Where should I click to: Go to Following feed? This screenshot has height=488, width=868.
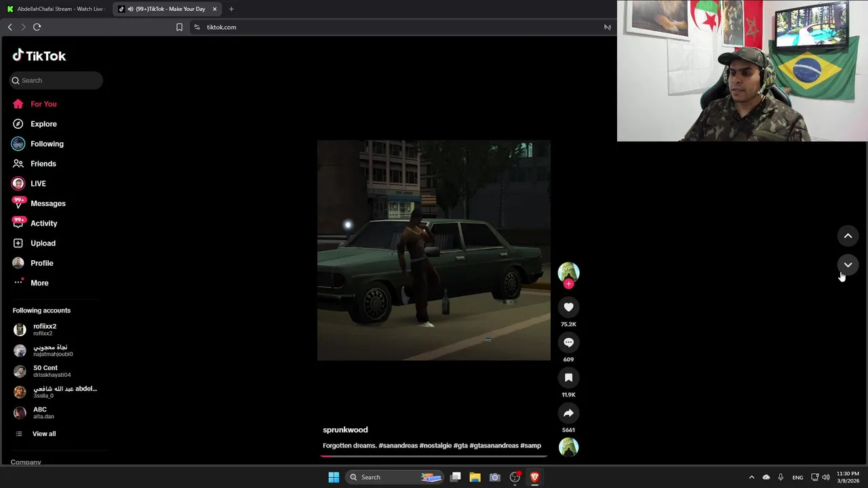tap(47, 144)
